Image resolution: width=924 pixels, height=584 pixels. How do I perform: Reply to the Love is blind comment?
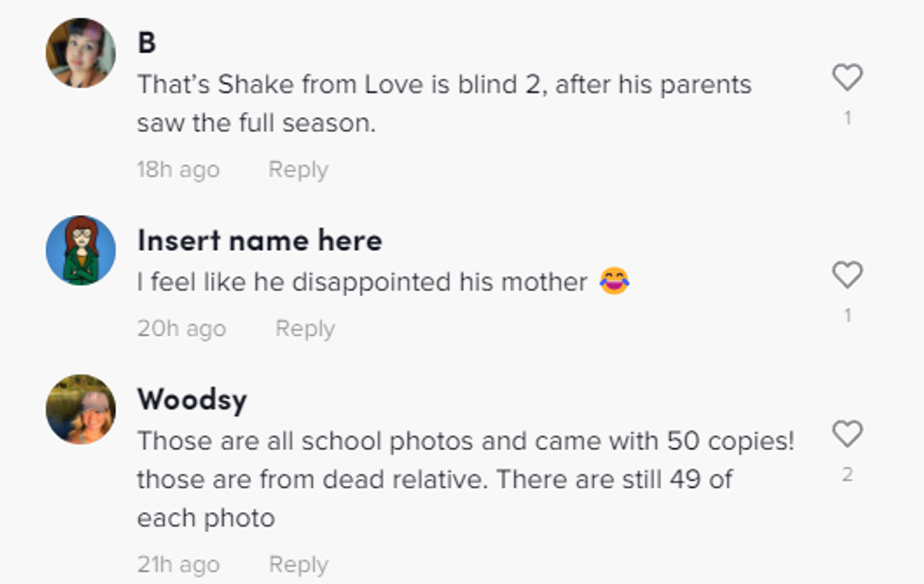click(x=298, y=170)
